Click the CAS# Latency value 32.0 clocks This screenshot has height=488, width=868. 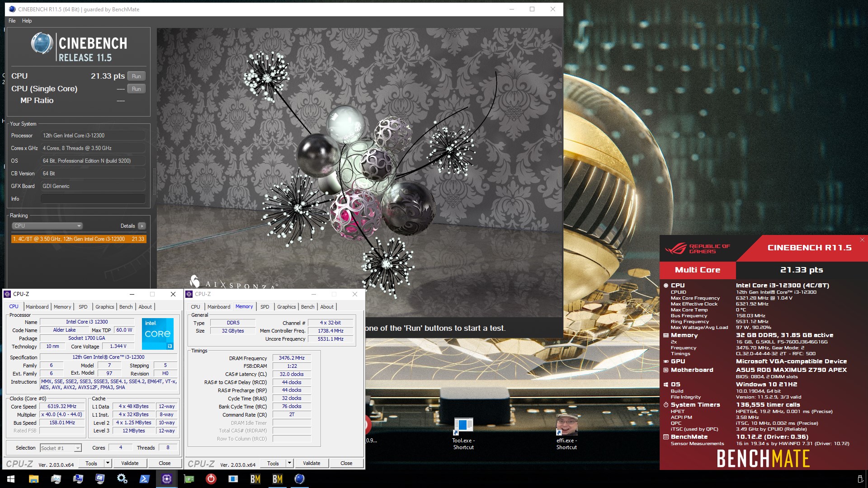click(x=292, y=374)
